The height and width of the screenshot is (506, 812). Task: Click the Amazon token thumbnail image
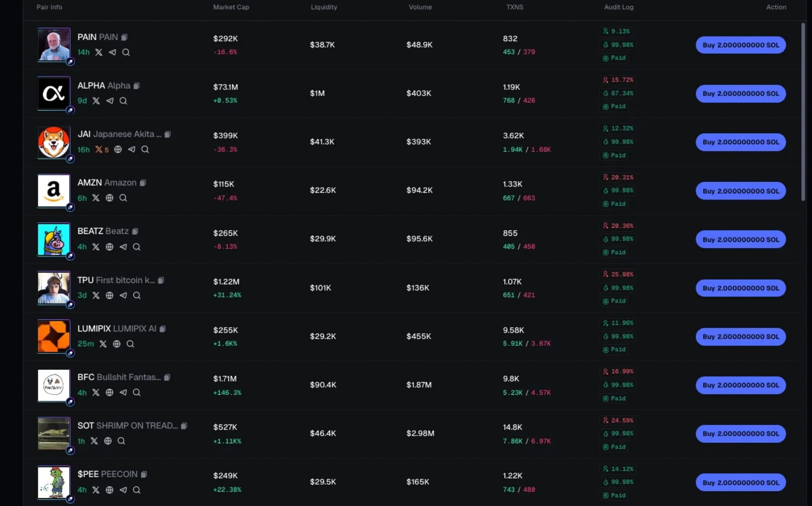click(x=54, y=191)
